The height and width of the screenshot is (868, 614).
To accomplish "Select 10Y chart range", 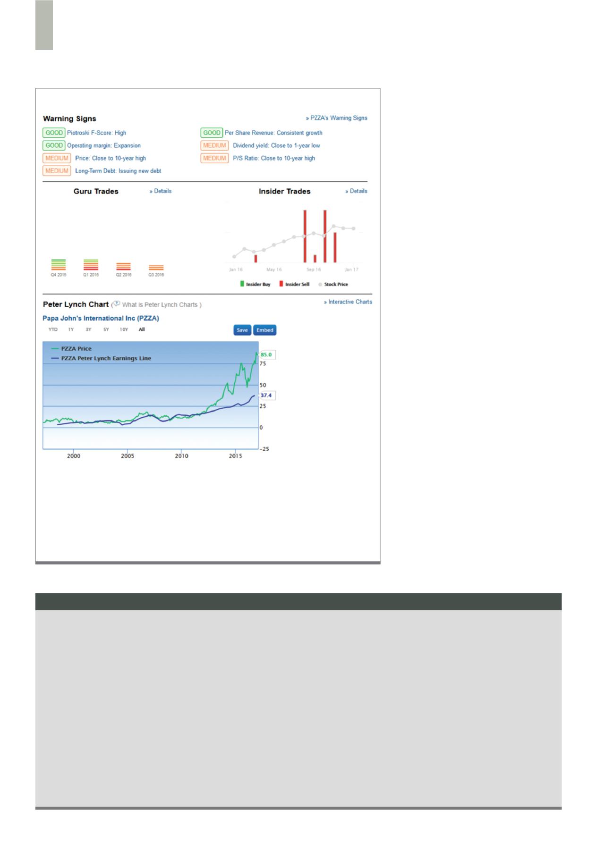I will [124, 330].
